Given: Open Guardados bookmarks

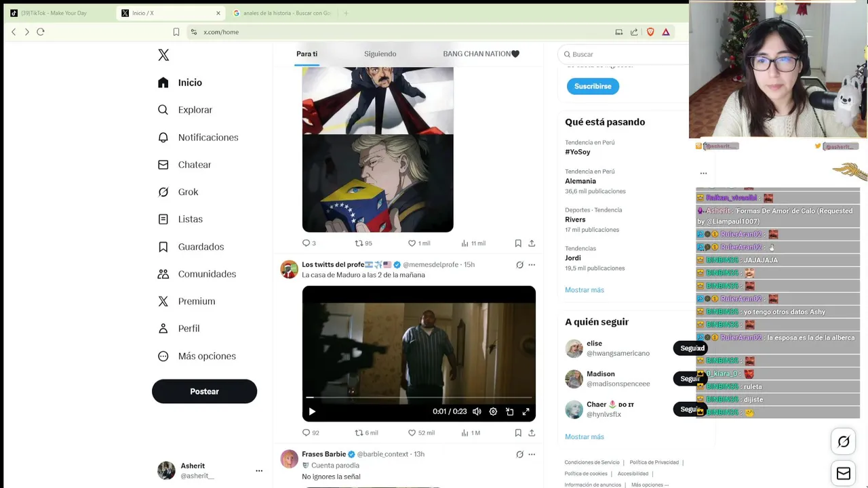Looking at the screenshot, I should click(191, 247).
